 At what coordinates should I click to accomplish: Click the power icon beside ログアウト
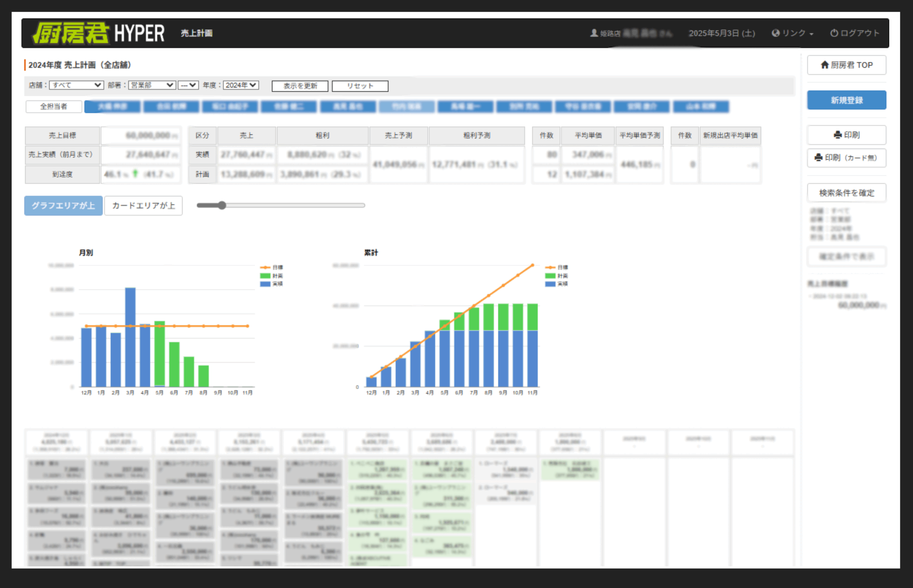pos(834,33)
